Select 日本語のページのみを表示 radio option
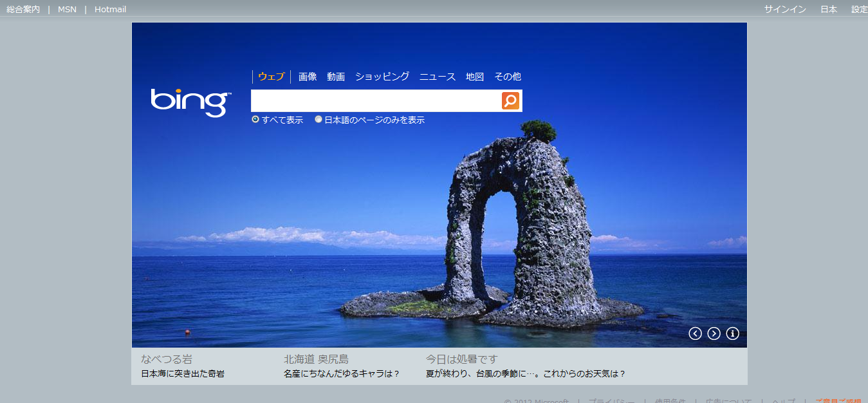This screenshot has height=403, width=868. click(319, 120)
